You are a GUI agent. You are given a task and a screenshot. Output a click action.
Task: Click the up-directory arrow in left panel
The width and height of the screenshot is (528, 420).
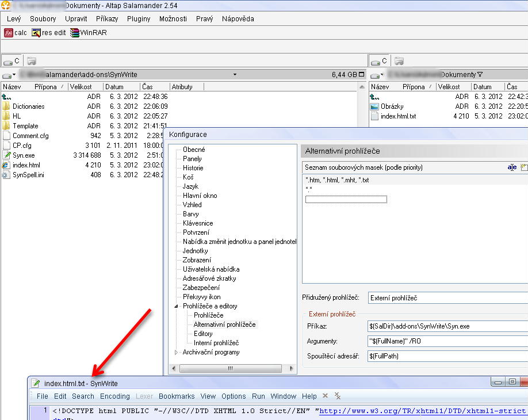click(6, 97)
